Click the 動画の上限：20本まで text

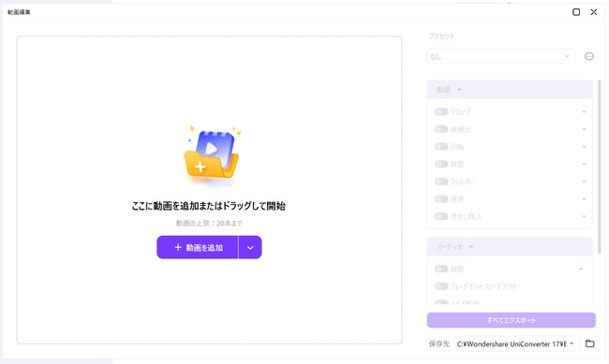click(x=209, y=223)
